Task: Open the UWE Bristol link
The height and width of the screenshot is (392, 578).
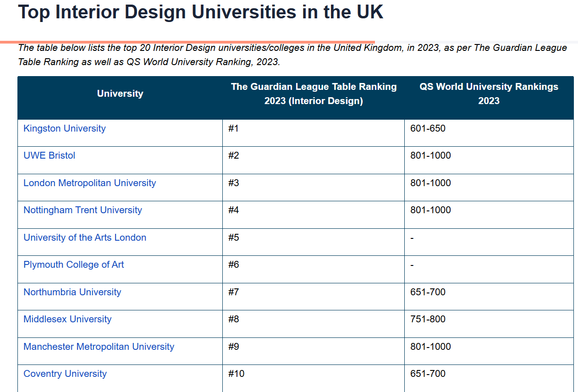Action: (x=50, y=155)
